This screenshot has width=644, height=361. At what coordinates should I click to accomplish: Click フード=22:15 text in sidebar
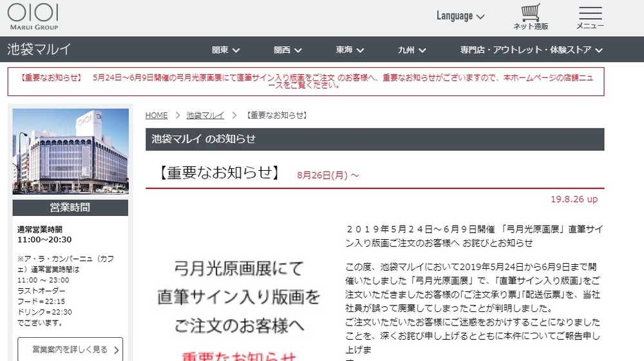pyautogui.click(x=41, y=302)
